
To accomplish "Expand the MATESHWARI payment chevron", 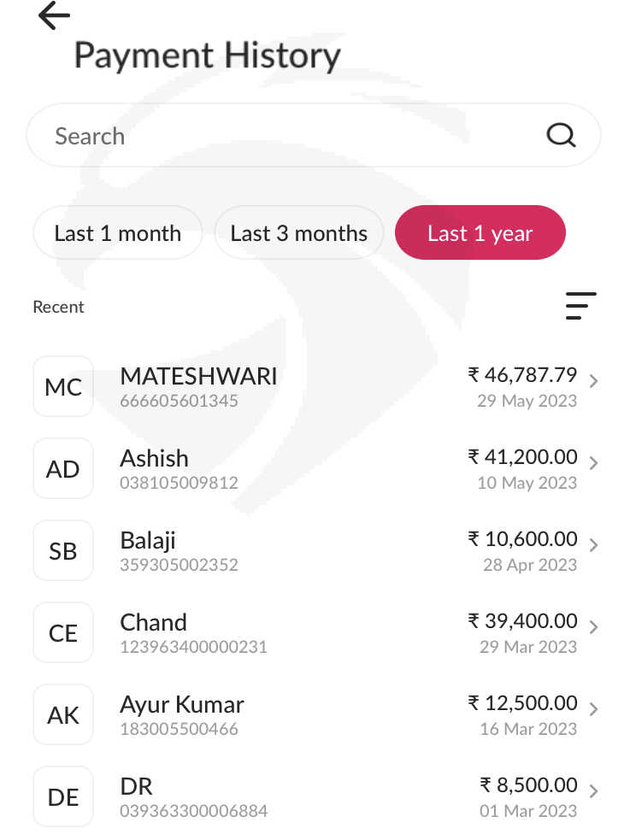I will tap(593, 381).
